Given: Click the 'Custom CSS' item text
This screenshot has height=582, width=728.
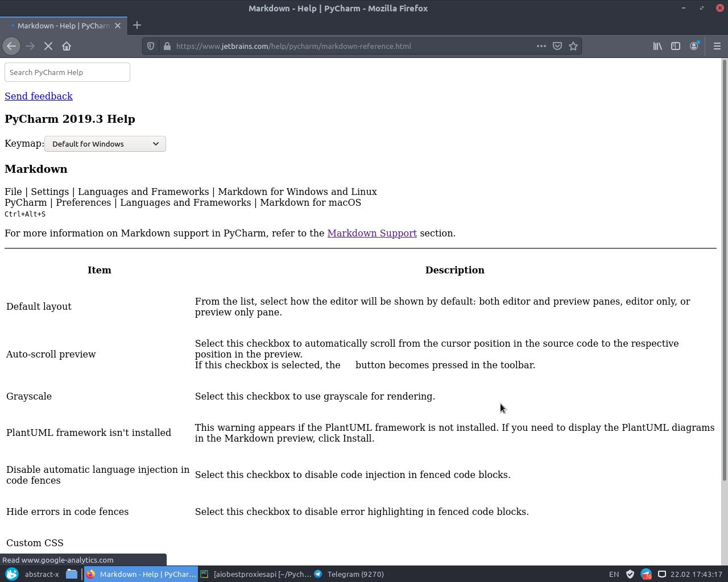Looking at the screenshot, I should (35, 543).
